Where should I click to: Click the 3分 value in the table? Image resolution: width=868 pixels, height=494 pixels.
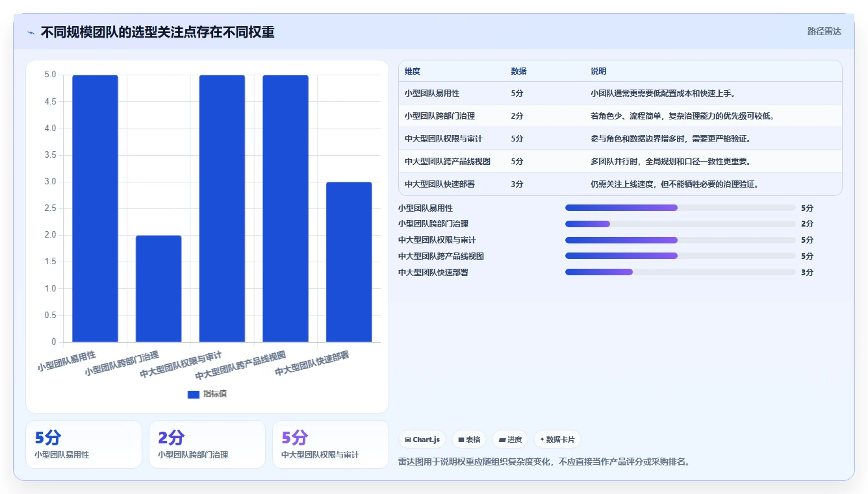517,184
